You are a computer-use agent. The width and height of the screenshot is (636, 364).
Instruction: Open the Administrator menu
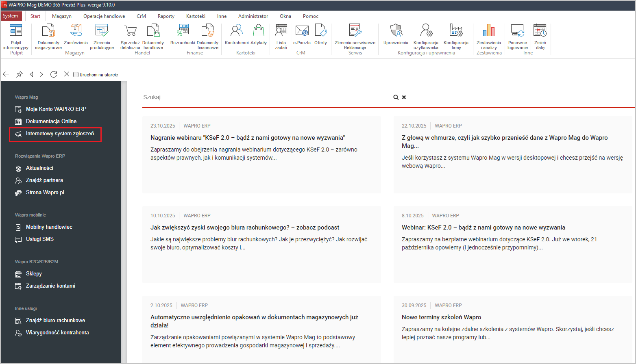tap(253, 16)
